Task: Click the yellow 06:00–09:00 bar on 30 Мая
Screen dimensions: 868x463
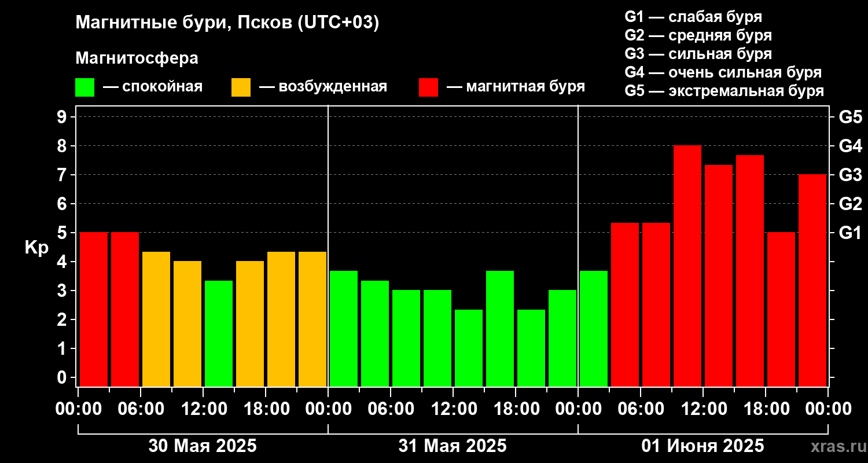Action: pyautogui.click(x=156, y=319)
